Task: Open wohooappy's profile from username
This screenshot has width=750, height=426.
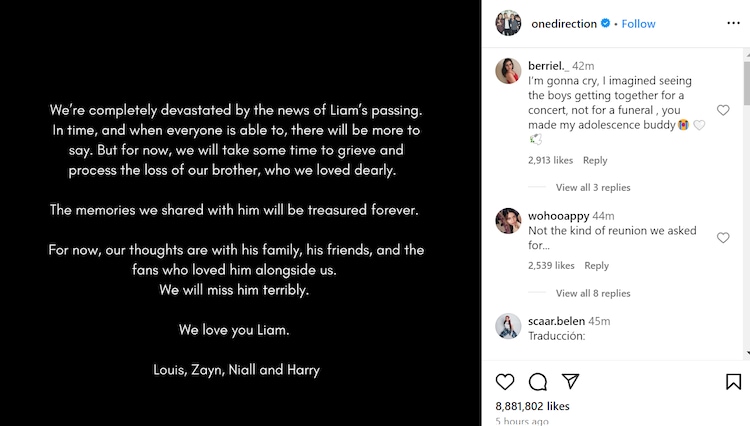Action: click(558, 215)
